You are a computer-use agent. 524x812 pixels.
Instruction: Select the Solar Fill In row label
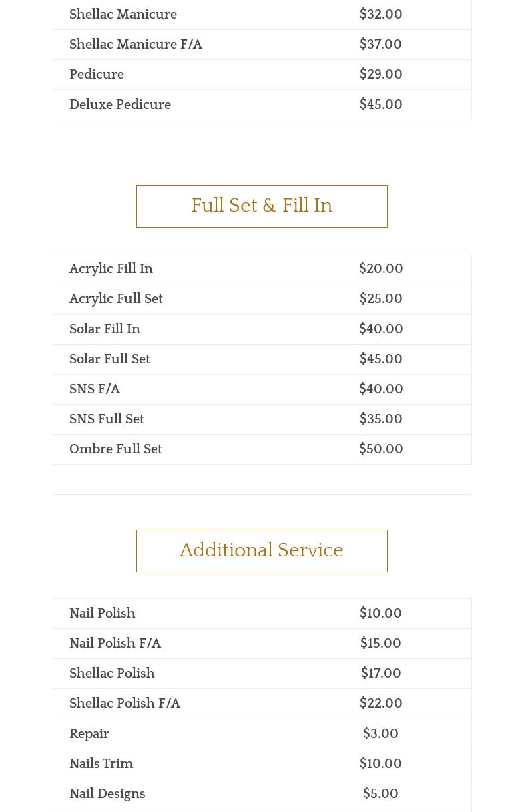click(105, 329)
